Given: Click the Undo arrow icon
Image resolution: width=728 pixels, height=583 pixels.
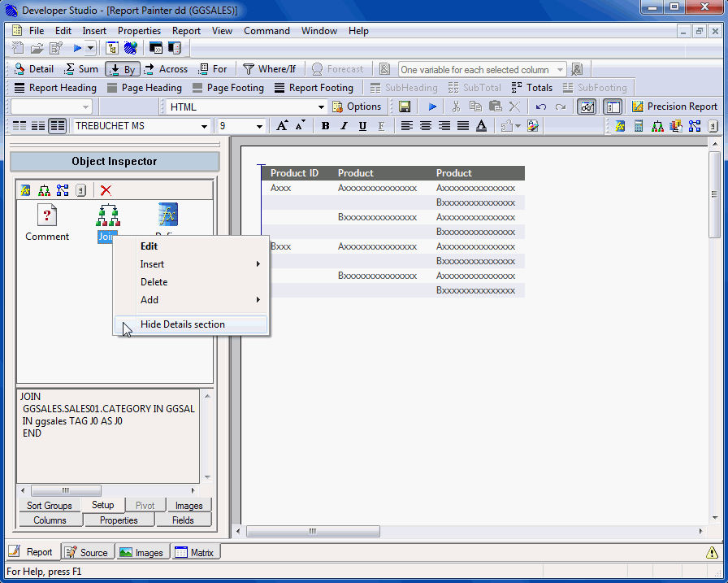Looking at the screenshot, I should tap(540, 107).
